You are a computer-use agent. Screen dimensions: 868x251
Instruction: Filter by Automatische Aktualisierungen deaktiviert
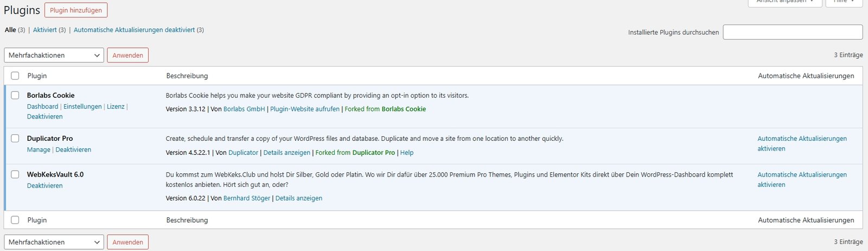coord(134,30)
